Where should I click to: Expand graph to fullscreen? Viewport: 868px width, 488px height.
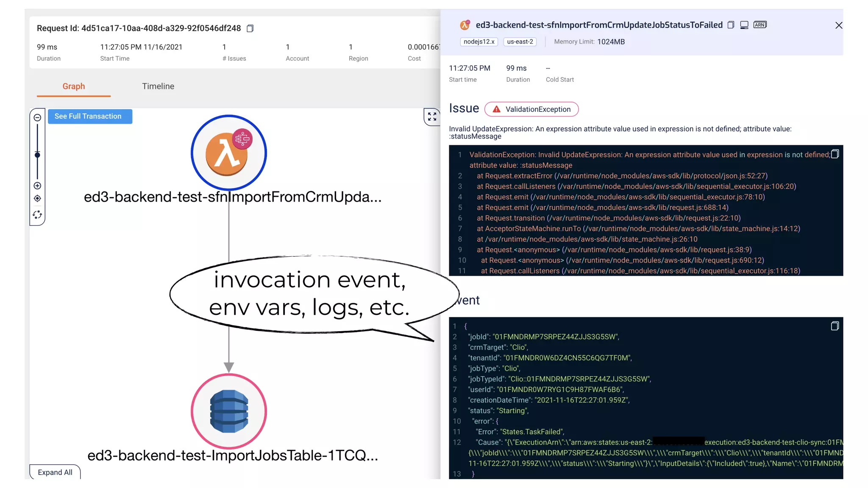coord(432,116)
